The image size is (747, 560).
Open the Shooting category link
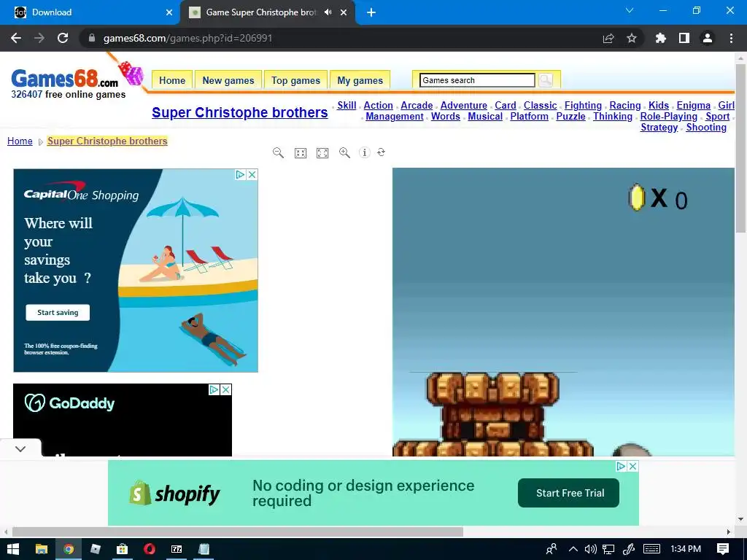coord(706,127)
